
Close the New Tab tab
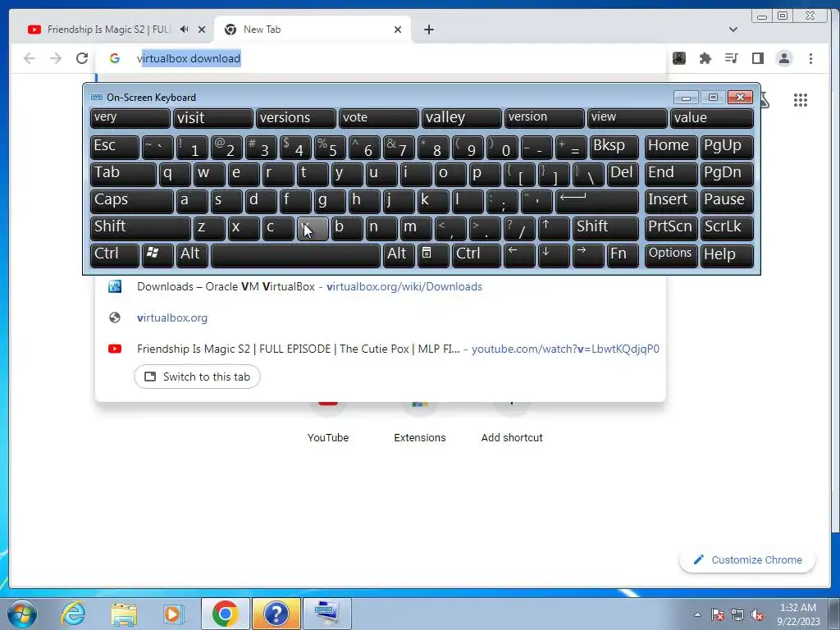[x=398, y=30]
